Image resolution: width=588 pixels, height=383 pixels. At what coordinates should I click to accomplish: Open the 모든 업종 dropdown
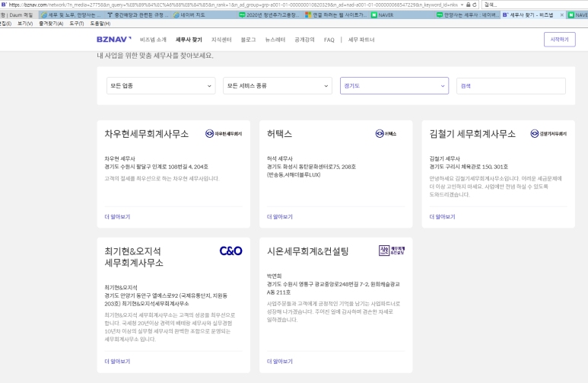click(161, 85)
